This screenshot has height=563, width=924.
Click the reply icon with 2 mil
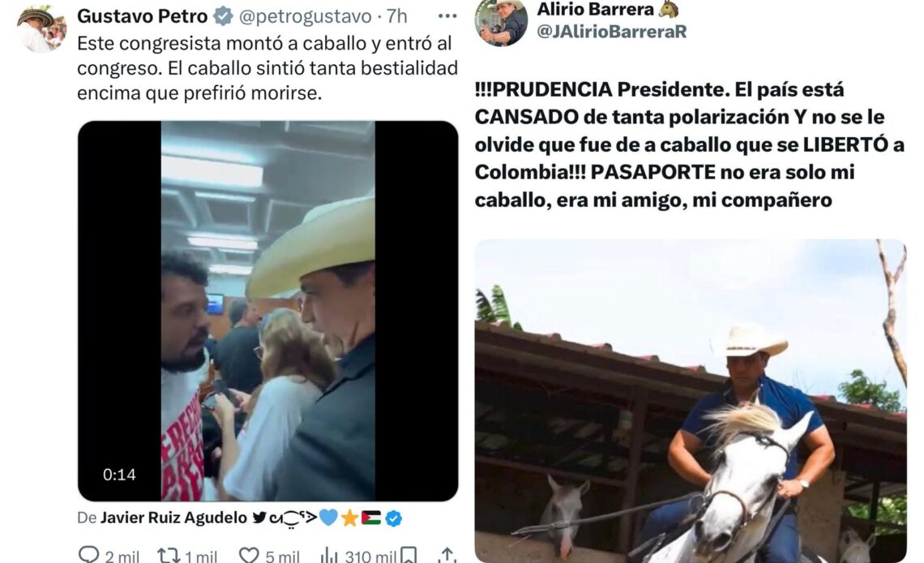click(89, 555)
